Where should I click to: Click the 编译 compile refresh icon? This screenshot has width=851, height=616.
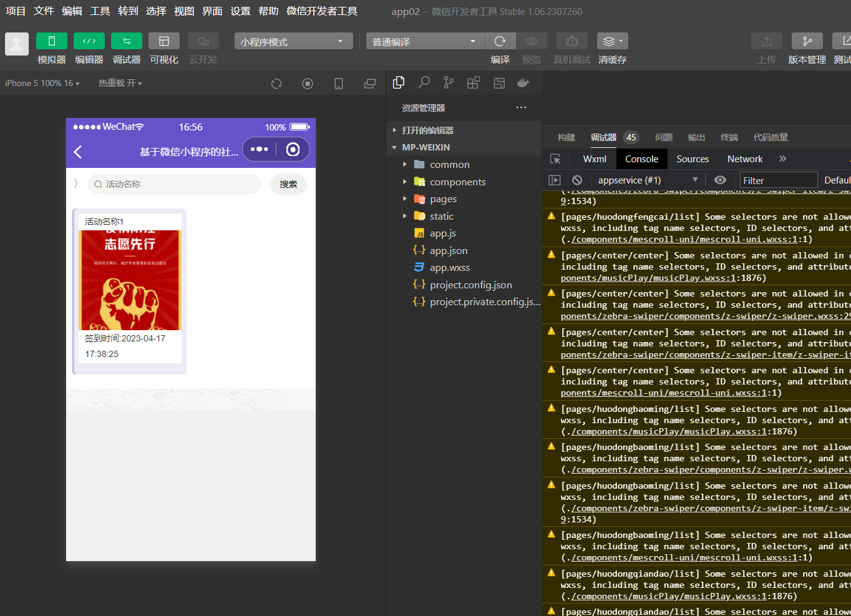pyautogui.click(x=500, y=41)
